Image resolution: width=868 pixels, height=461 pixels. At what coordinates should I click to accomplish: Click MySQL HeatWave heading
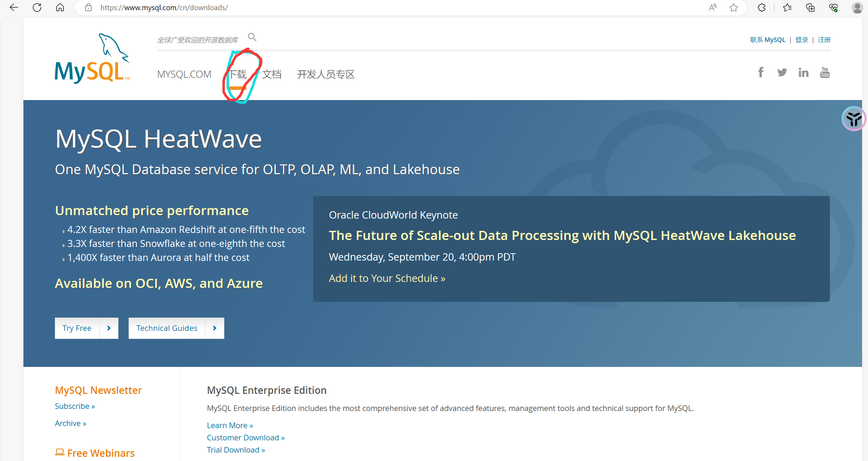coord(159,139)
